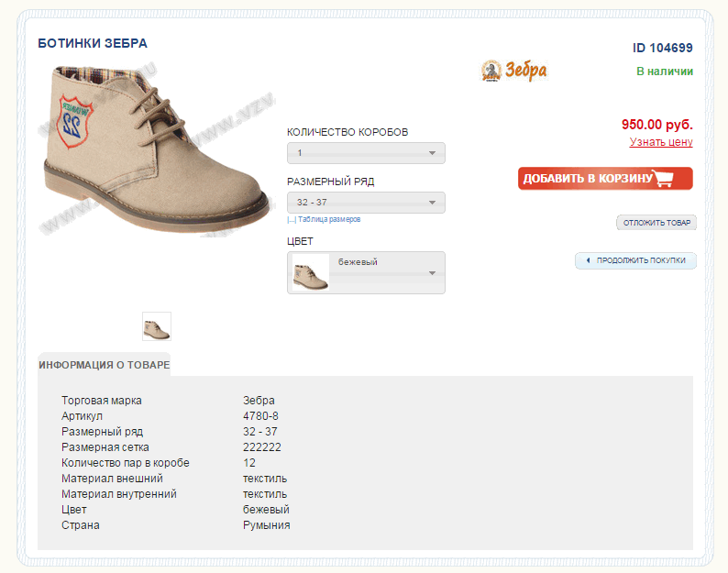Add the product to cart with Добавить в корзину
The width and height of the screenshot is (728, 573).
(605, 178)
